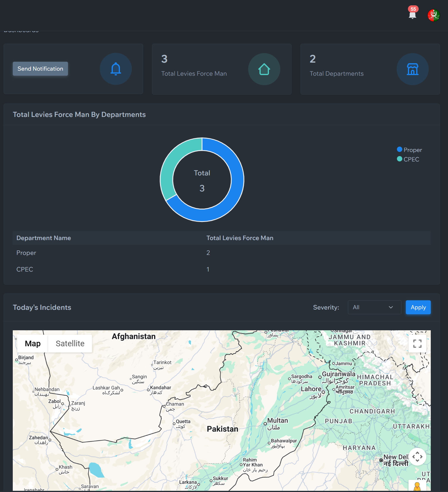This screenshot has height=492, width=448.
Task: Click the Street View pegman icon
Action: pyautogui.click(x=417, y=486)
